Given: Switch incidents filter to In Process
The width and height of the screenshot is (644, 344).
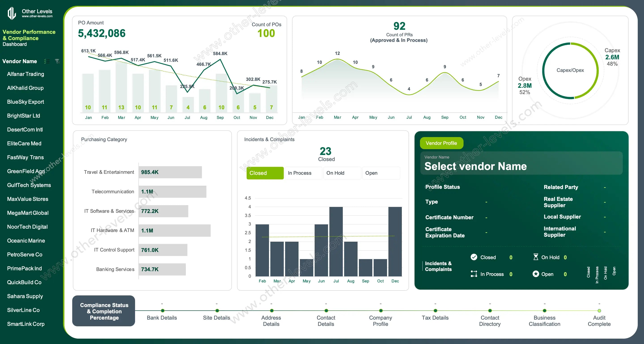Looking at the screenshot, I should 303,173.
